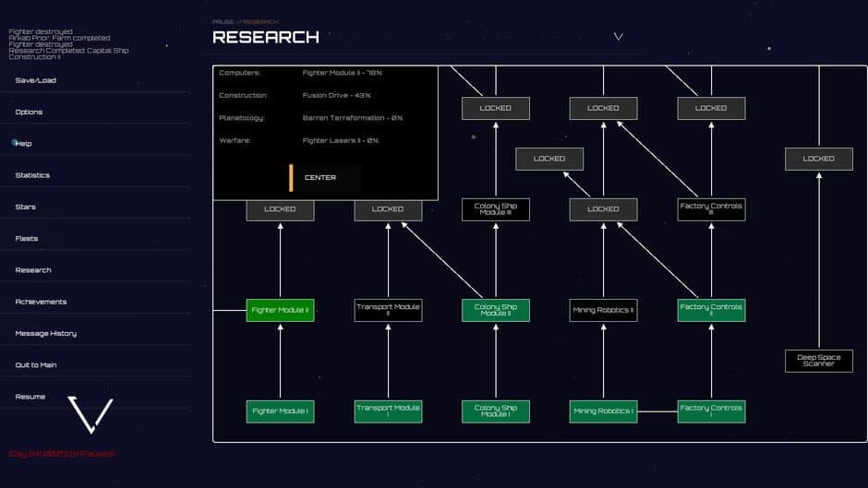
Task: Select the Factory Controls I node
Action: (x=711, y=411)
